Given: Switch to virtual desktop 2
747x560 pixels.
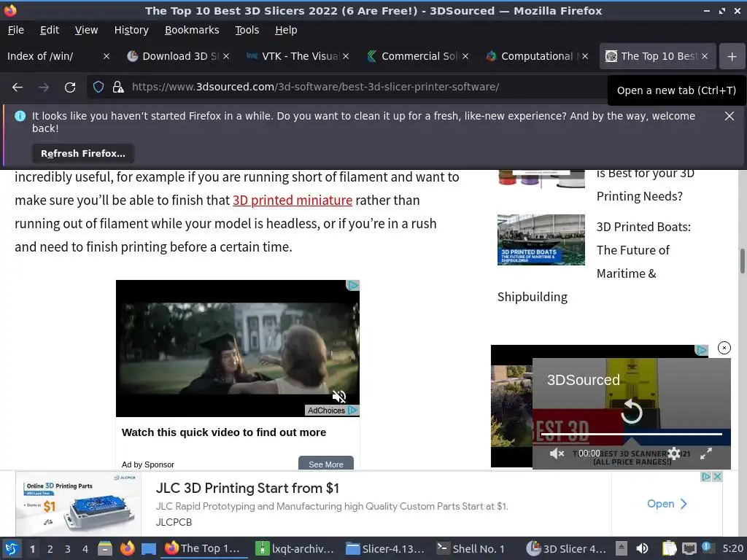Looking at the screenshot, I should click(x=50, y=549).
